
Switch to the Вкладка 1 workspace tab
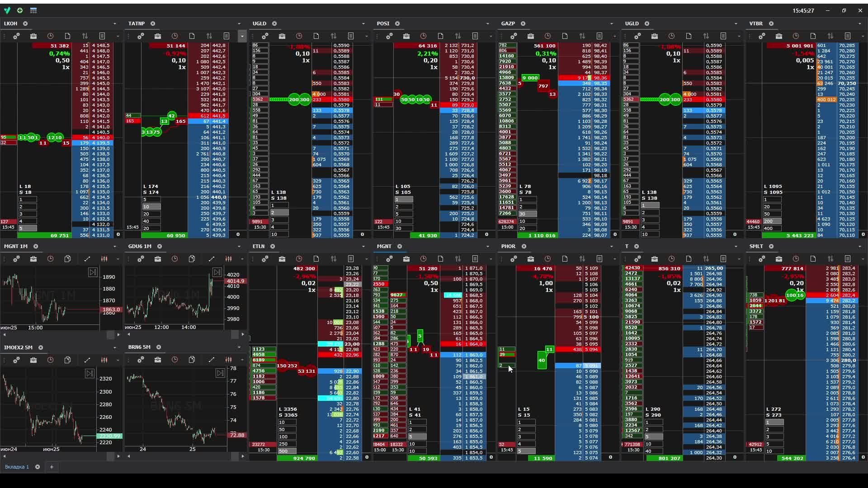coord(17,467)
